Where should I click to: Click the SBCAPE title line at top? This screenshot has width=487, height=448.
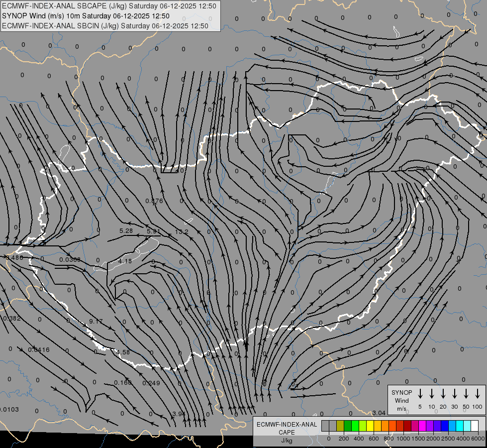click(x=109, y=6)
